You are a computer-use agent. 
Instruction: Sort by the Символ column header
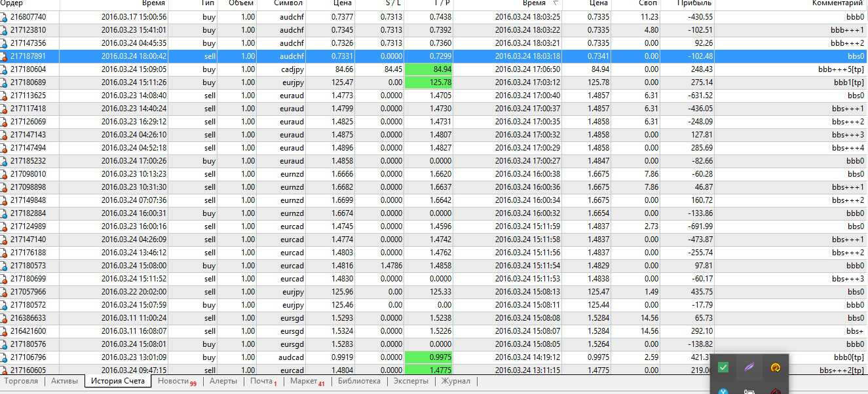point(289,4)
